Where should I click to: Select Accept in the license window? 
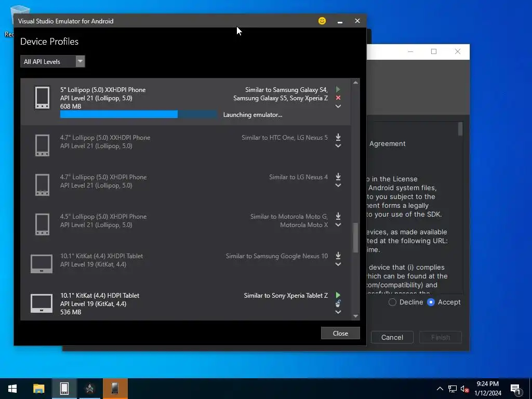click(431, 302)
